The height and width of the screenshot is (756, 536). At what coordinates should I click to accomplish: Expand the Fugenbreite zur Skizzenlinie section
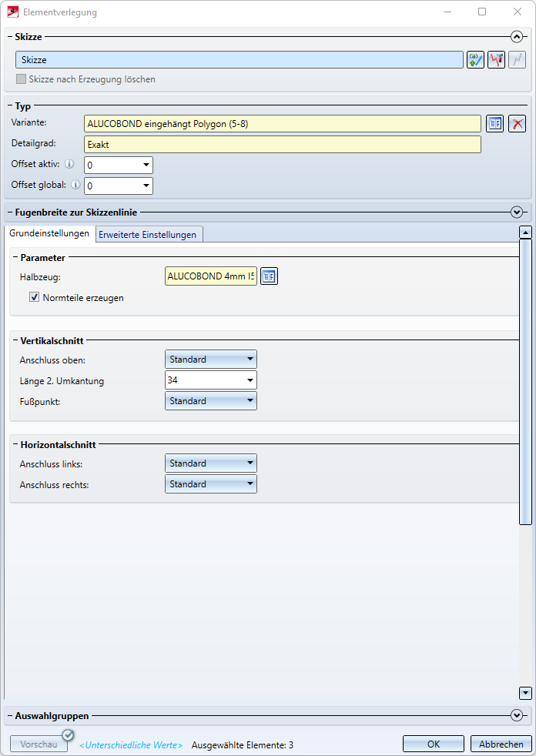[517, 212]
